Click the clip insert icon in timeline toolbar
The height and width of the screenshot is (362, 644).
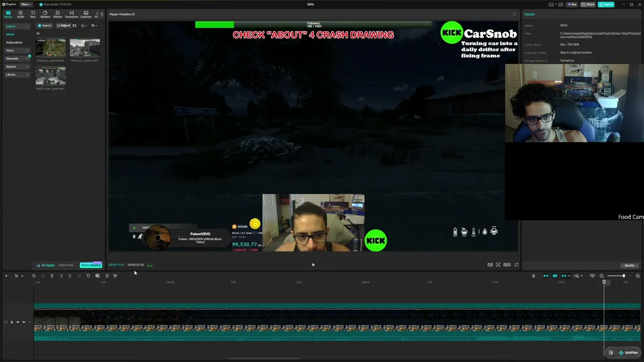[x=107, y=276]
